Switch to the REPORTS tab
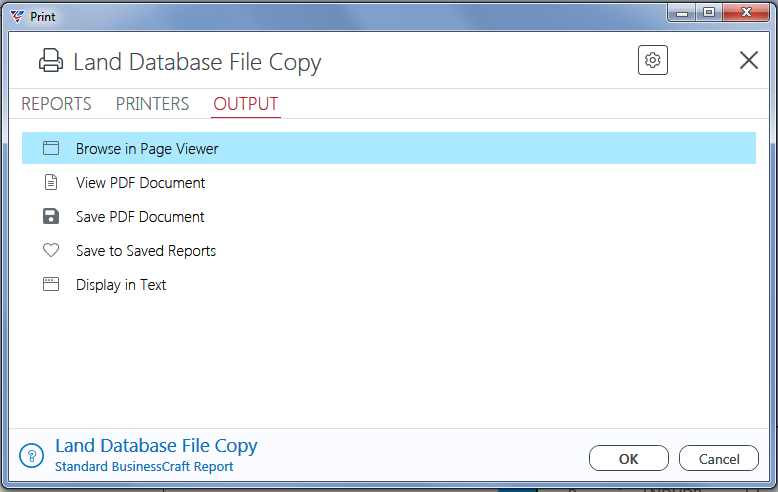This screenshot has height=492, width=778. pyautogui.click(x=56, y=104)
